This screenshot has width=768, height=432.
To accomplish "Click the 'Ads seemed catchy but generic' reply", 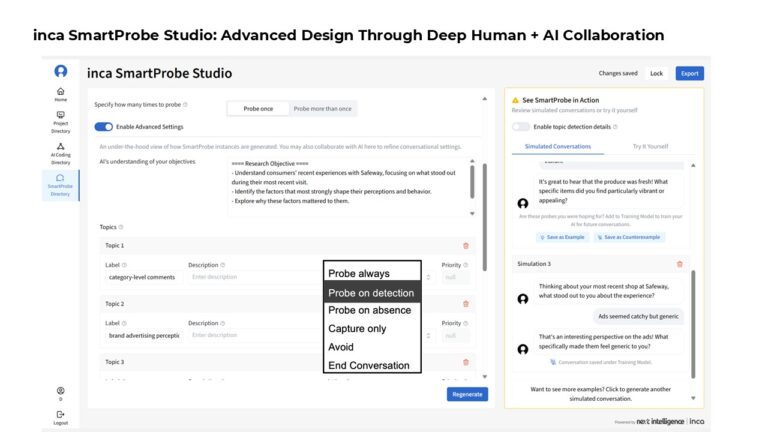I will click(638, 316).
